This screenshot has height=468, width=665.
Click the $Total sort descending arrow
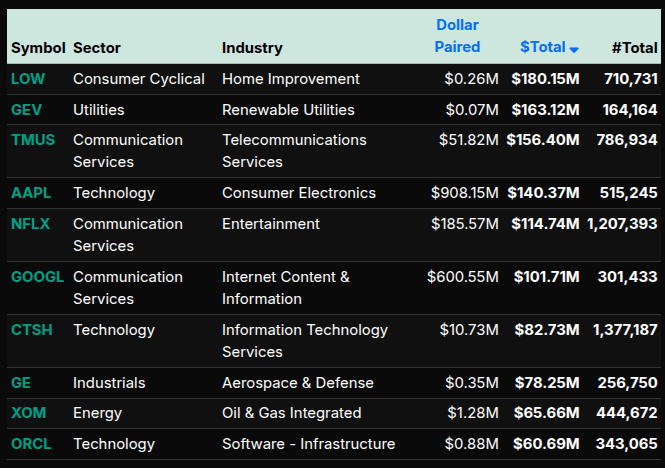[x=574, y=48]
